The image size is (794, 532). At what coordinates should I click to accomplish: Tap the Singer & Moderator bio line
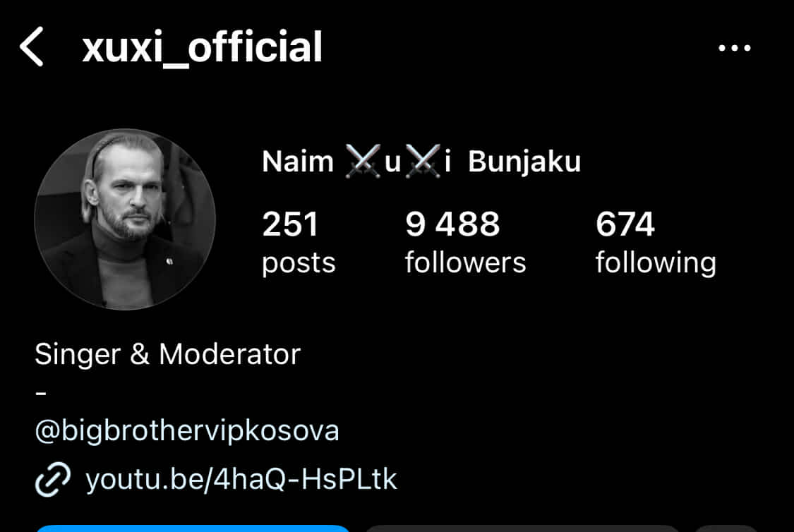167,353
